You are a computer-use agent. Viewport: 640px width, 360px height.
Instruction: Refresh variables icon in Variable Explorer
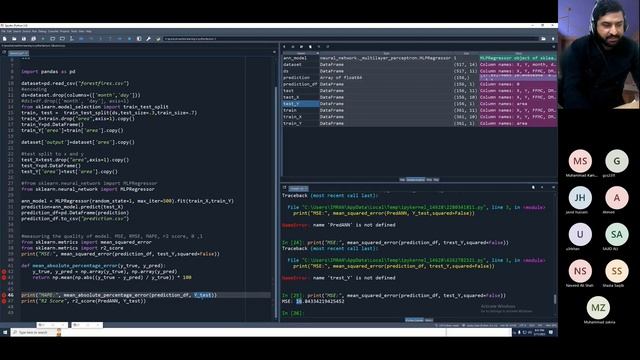click(x=328, y=47)
